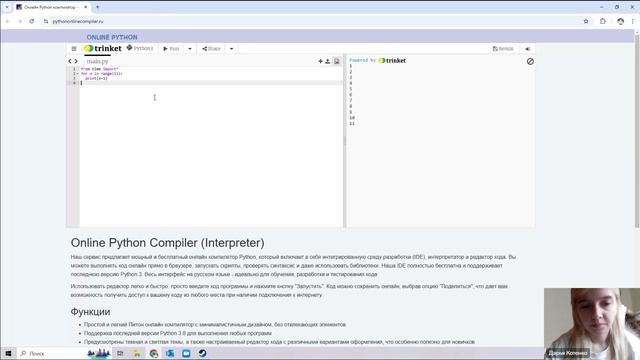
Task: Click the trinket logo in output panel
Action: (x=392, y=60)
